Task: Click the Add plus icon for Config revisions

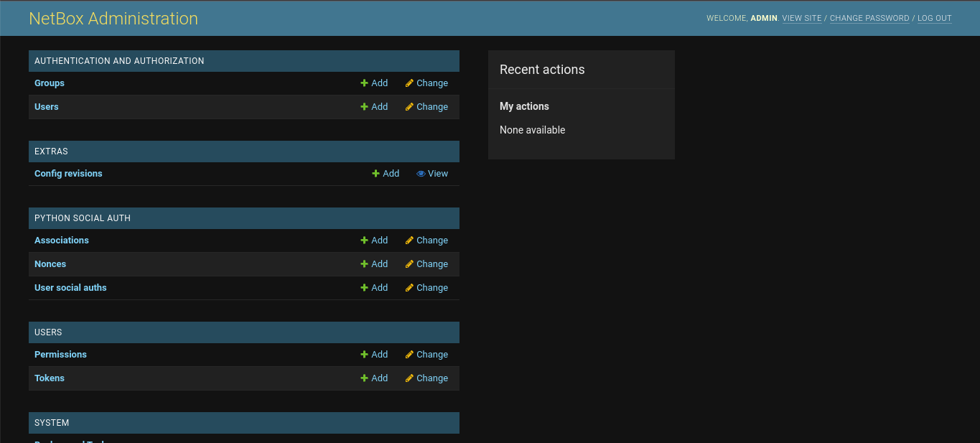Action: point(375,173)
